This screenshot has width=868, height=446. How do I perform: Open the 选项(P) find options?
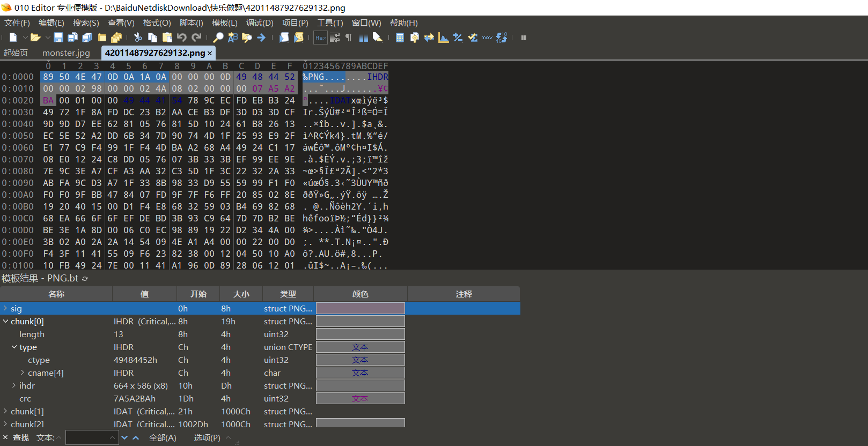[207, 438]
